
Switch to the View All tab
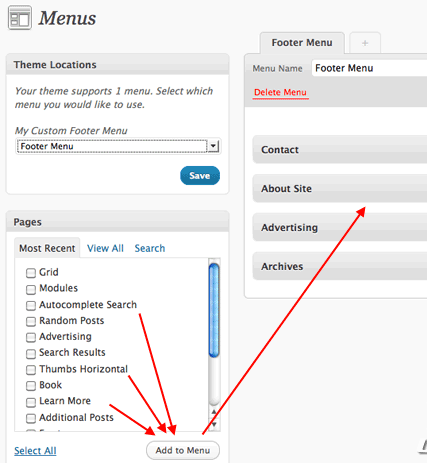pyautogui.click(x=105, y=248)
